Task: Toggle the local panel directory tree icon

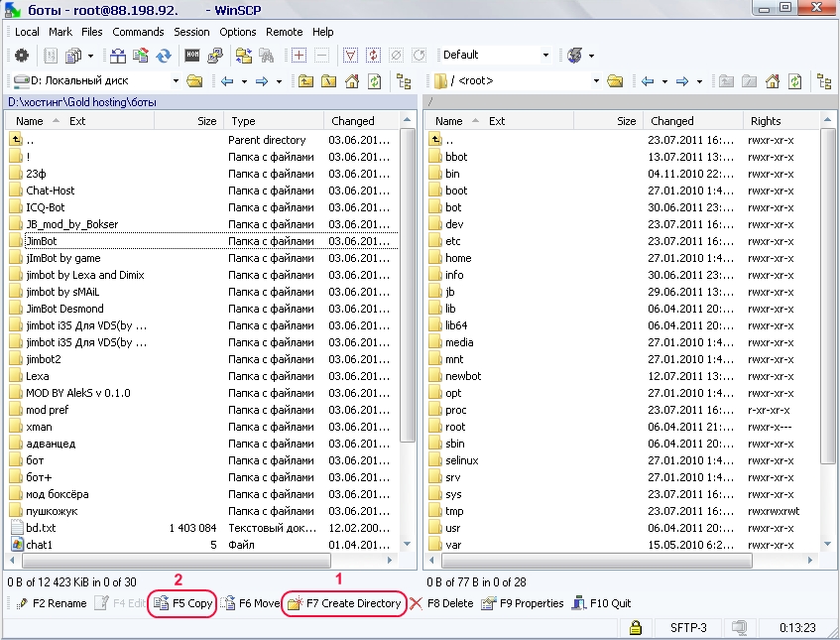Action: pos(404,81)
